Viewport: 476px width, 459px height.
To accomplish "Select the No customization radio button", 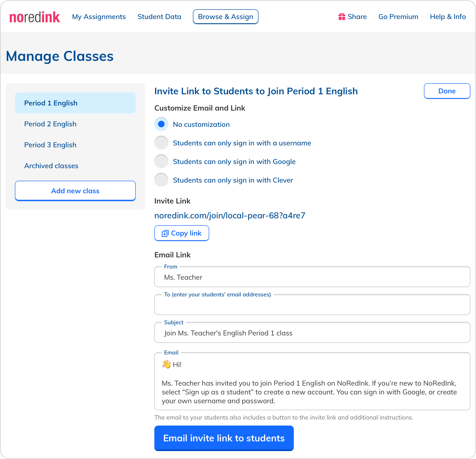I will click(161, 124).
